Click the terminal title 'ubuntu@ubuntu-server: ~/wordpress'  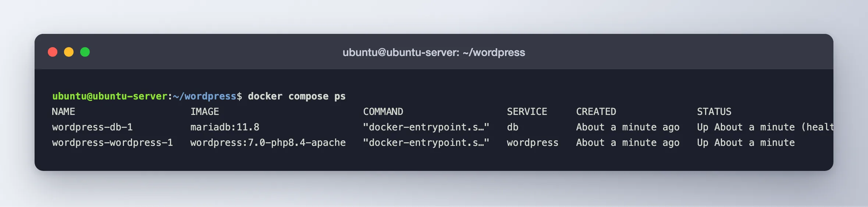[434, 52]
